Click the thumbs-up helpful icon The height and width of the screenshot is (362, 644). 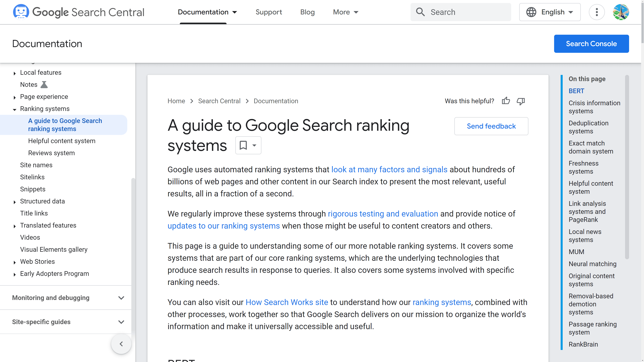(506, 101)
